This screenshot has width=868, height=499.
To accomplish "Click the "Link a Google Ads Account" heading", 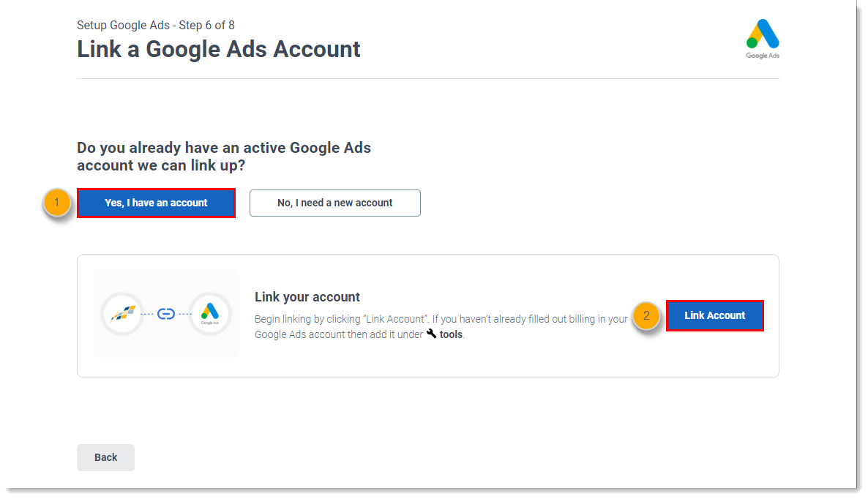I will coord(218,49).
